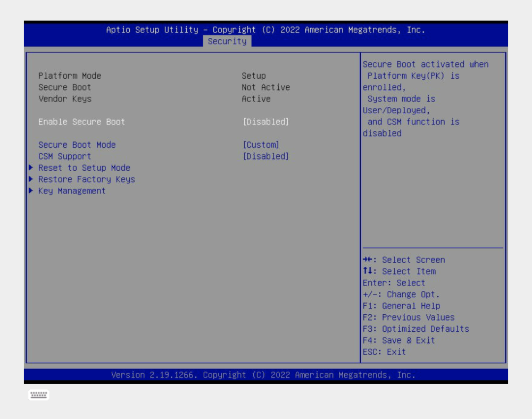This screenshot has width=532, height=419.
Task: Click the Aptio Setup Utility title text
Action: 265,30
